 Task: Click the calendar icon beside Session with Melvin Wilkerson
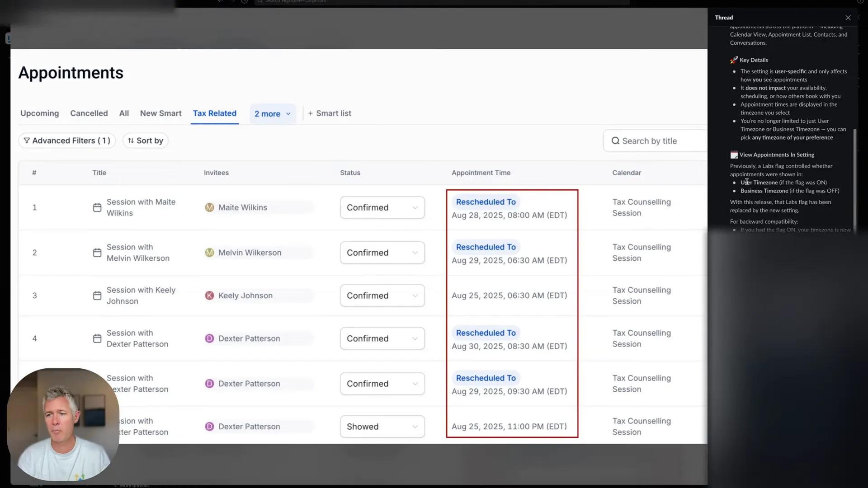click(x=97, y=253)
